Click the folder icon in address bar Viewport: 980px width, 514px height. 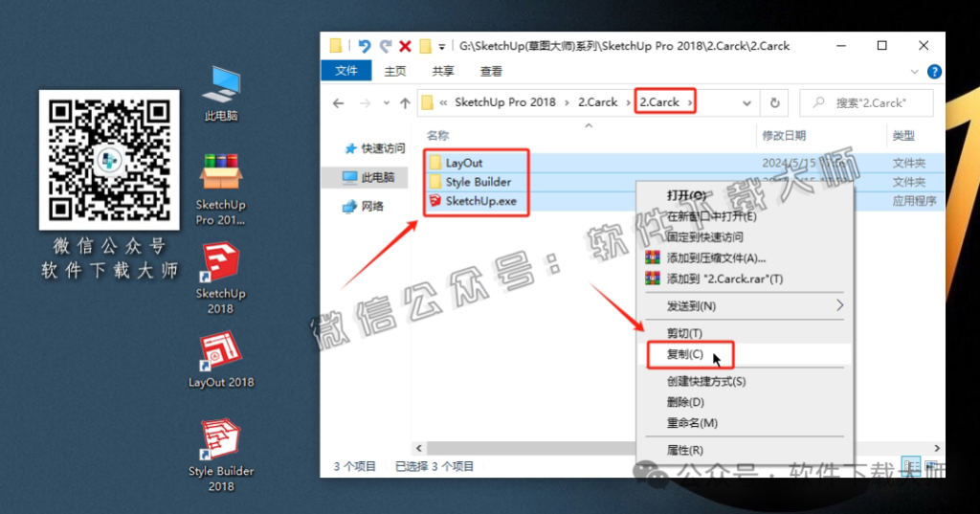click(x=428, y=102)
